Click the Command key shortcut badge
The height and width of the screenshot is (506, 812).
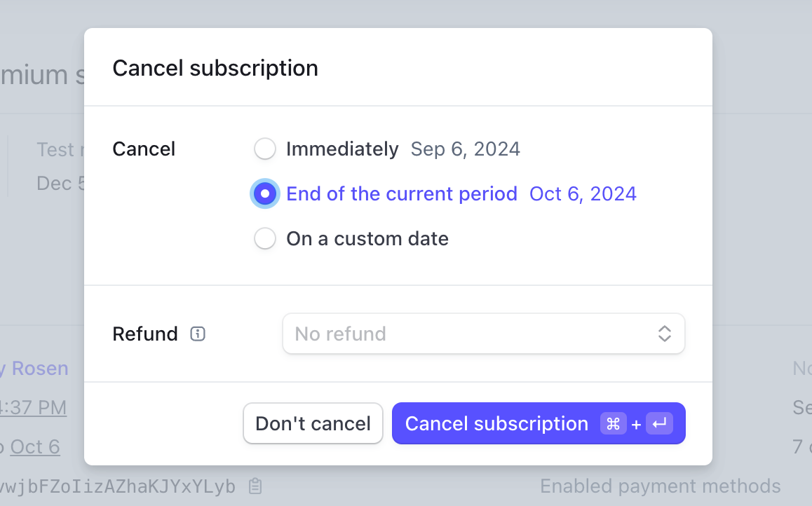pyautogui.click(x=613, y=423)
